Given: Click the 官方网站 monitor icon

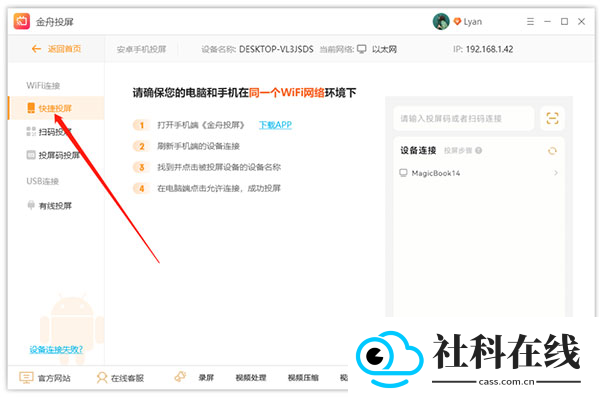Looking at the screenshot, I should [26, 378].
